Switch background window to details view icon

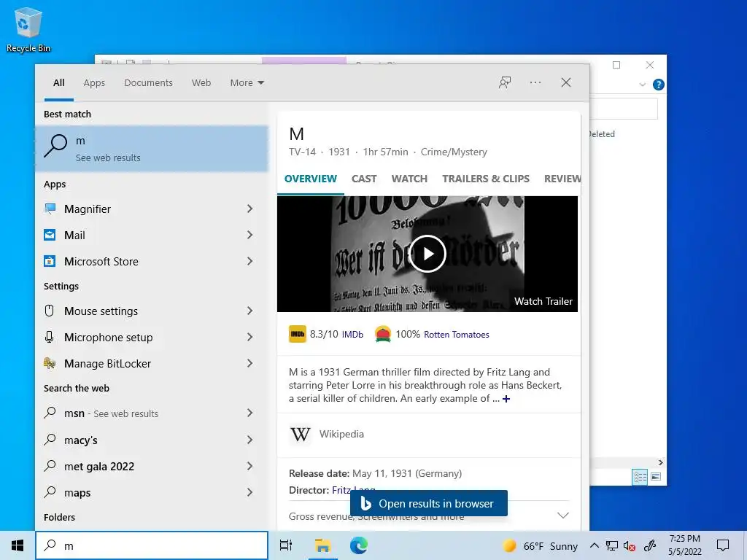click(640, 477)
